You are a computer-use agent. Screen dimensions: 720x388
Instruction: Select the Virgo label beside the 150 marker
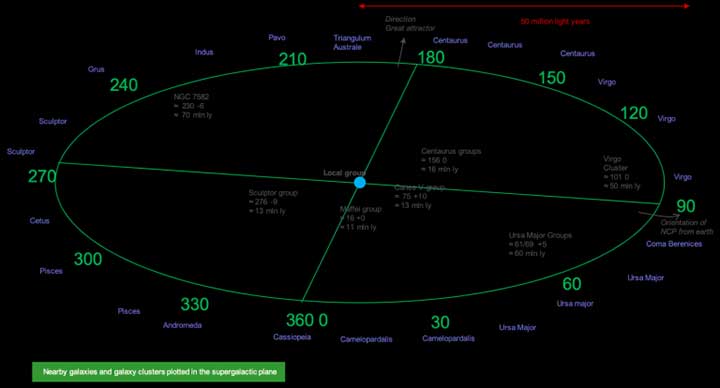607,82
